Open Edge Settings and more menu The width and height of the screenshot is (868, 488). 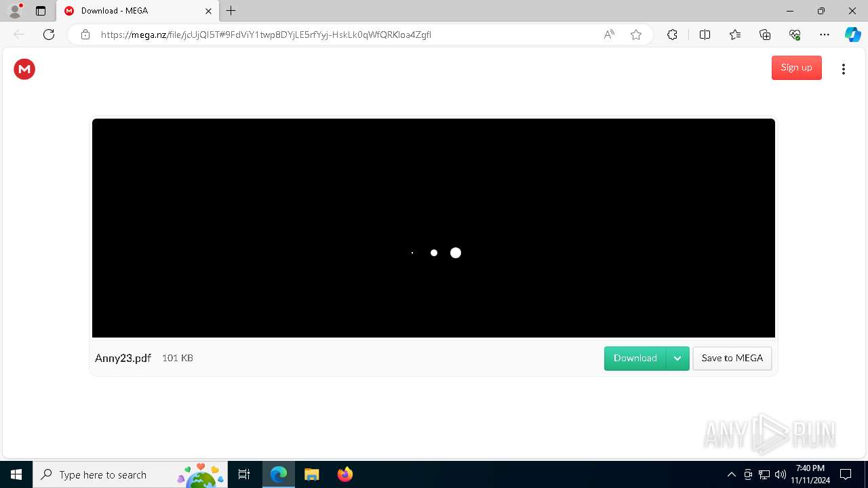(825, 35)
